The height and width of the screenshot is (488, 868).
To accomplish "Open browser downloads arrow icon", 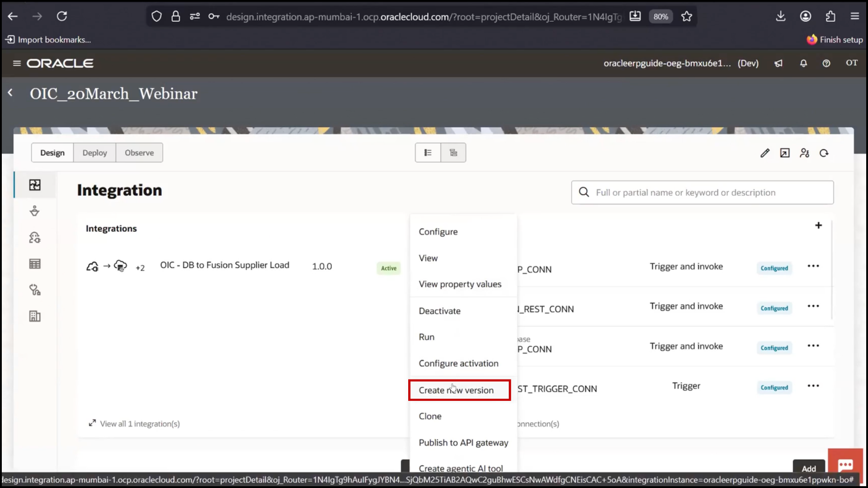I will [x=781, y=16].
